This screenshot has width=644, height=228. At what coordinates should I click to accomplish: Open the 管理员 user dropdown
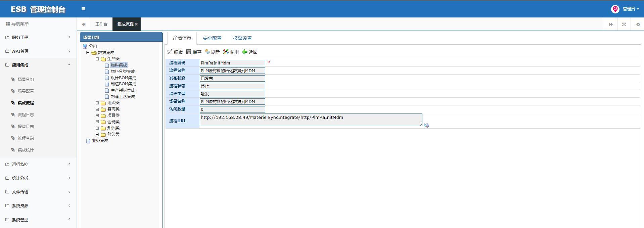tap(631, 9)
